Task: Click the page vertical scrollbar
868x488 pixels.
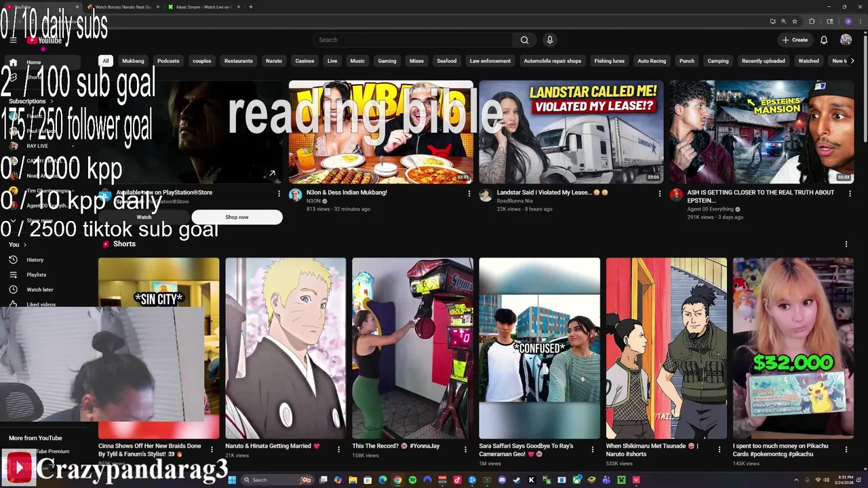Action: pyautogui.click(x=865, y=88)
